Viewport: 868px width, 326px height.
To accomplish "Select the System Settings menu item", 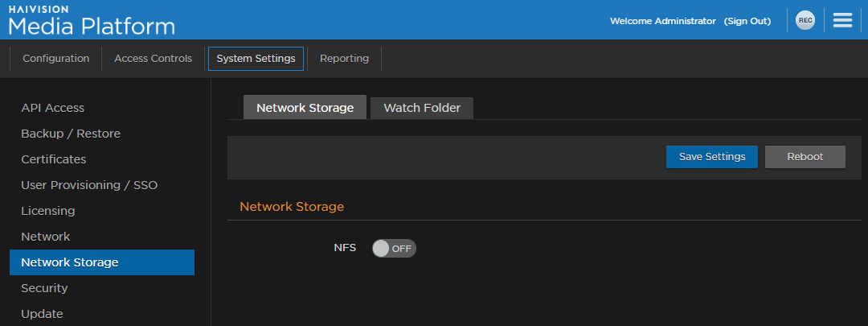I will (x=256, y=59).
